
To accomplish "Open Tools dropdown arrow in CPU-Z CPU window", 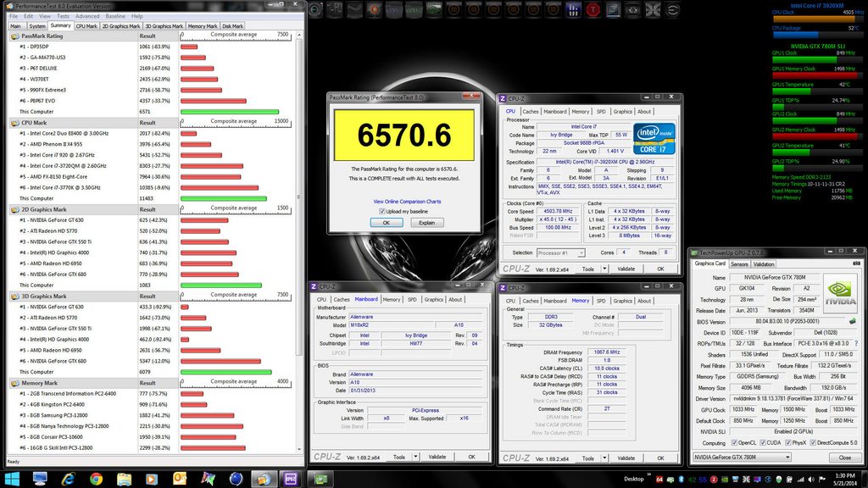I will coord(604,269).
